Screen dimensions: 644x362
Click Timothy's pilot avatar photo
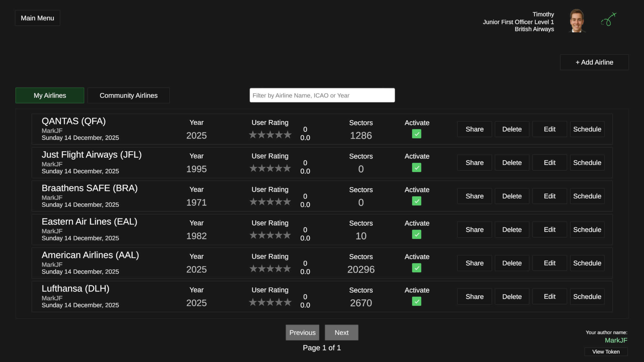pyautogui.click(x=577, y=21)
